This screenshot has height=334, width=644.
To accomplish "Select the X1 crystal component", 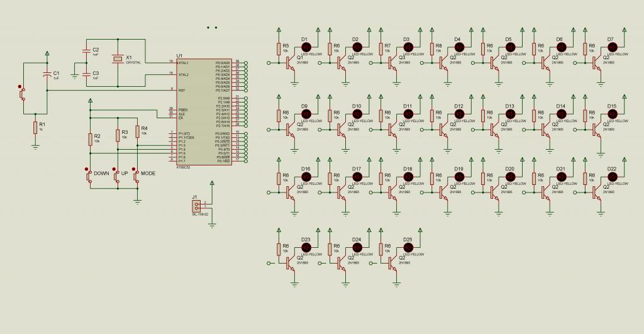I will click(118, 60).
